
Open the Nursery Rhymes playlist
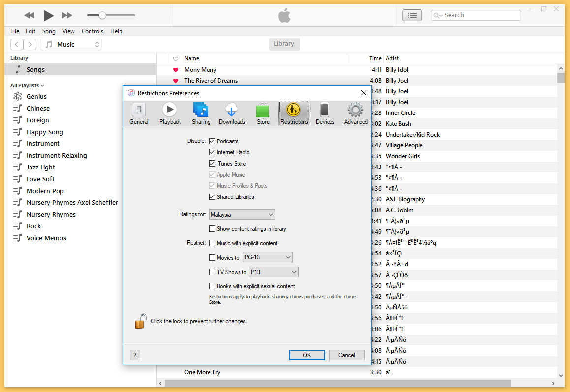tap(51, 215)
